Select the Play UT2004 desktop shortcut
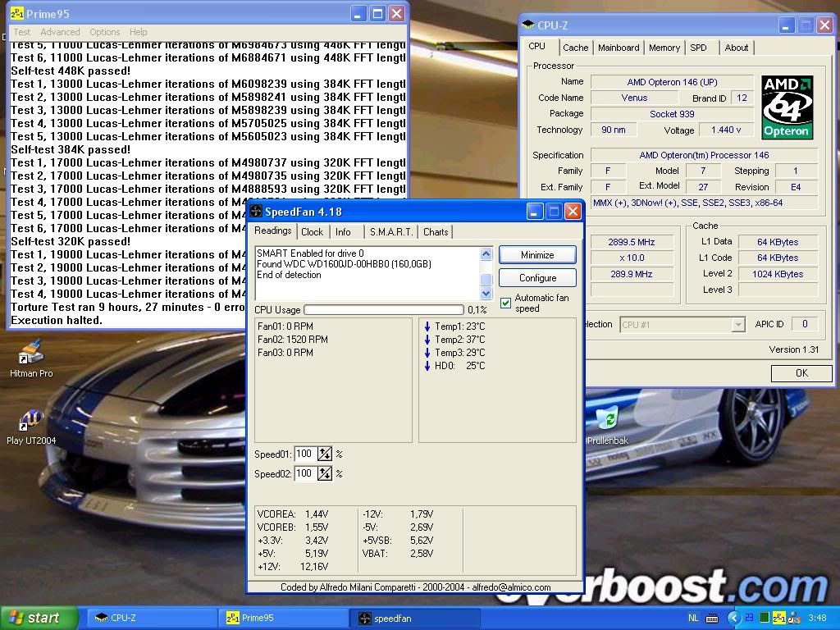 [31, 427]
